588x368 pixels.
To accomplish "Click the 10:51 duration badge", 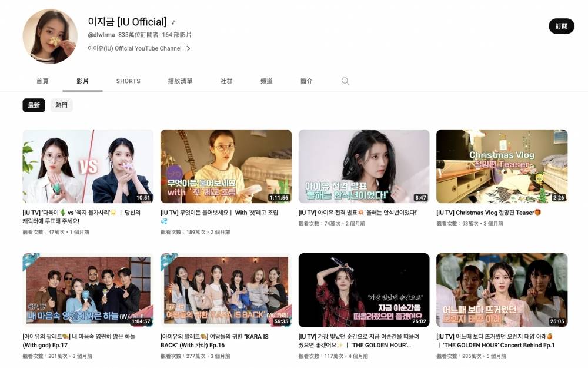I will [x=143, y=197].
